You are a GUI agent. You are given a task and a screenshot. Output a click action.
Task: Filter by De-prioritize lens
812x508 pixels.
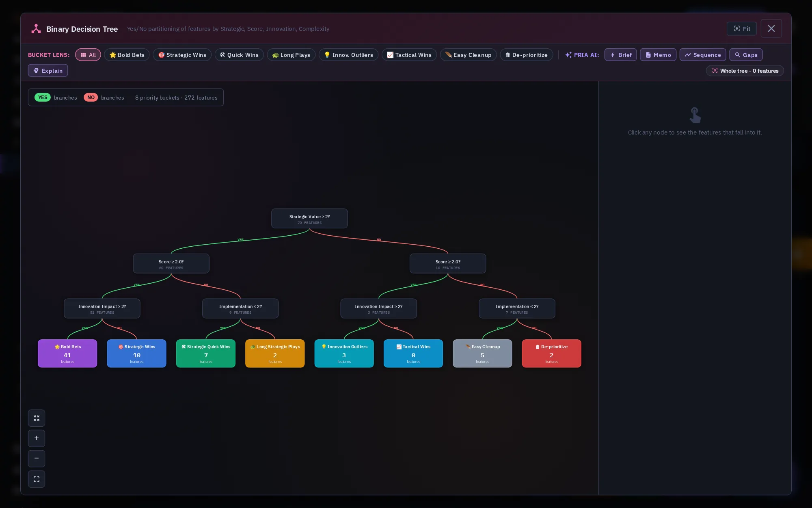point(526,55)
